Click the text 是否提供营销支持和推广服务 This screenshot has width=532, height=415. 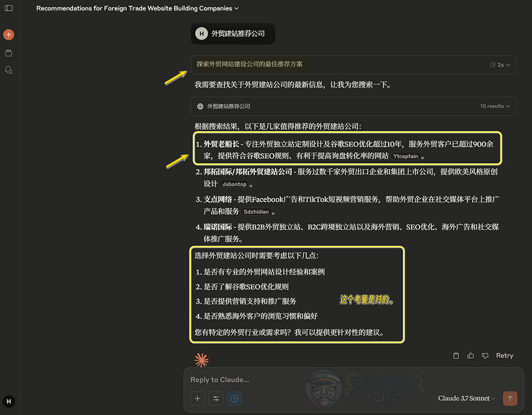250,301
